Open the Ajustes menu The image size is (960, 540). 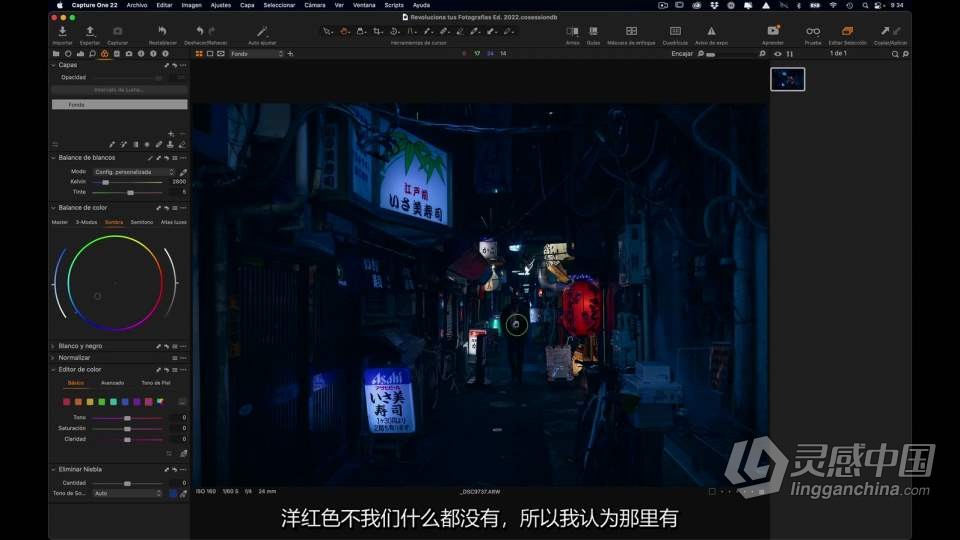[x=220, y=5]
